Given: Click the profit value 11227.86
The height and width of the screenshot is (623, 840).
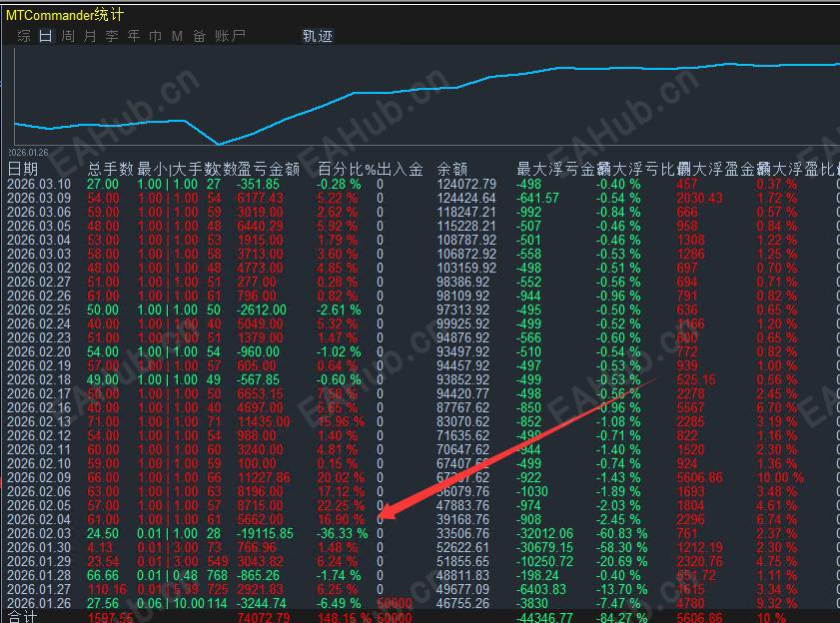Looking at the screenshot, I should (264, 478).
